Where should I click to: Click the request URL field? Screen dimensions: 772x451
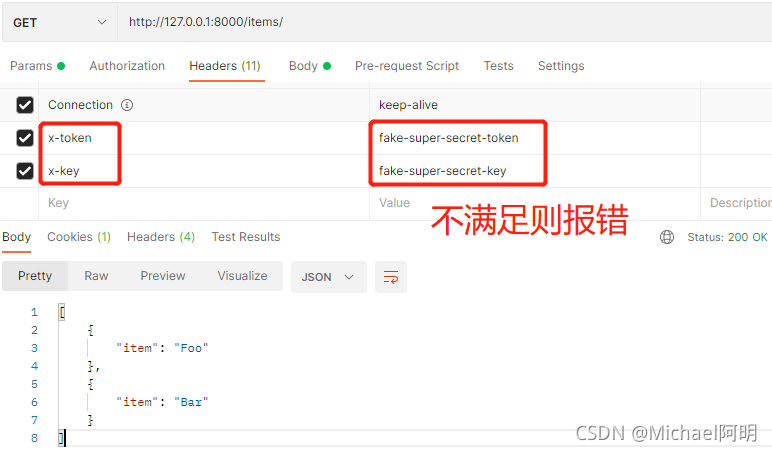point(445,22)
